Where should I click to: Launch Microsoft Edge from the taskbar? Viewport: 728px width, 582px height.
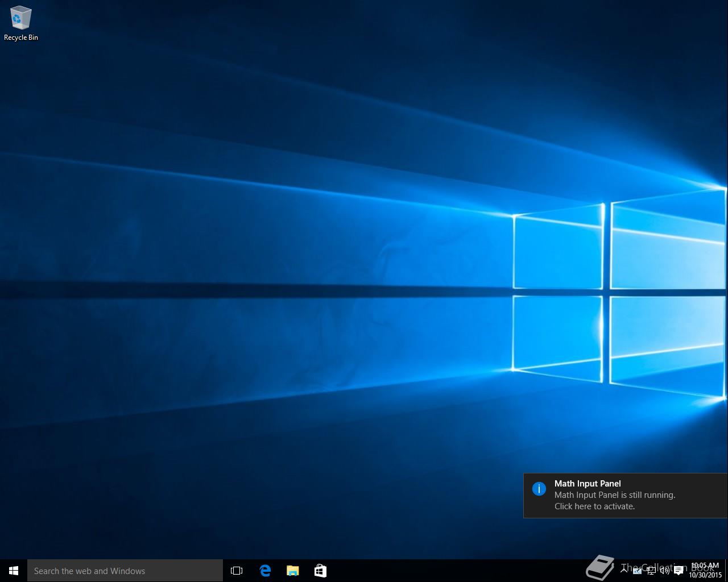pyautogui.click(x=265, y=571)
